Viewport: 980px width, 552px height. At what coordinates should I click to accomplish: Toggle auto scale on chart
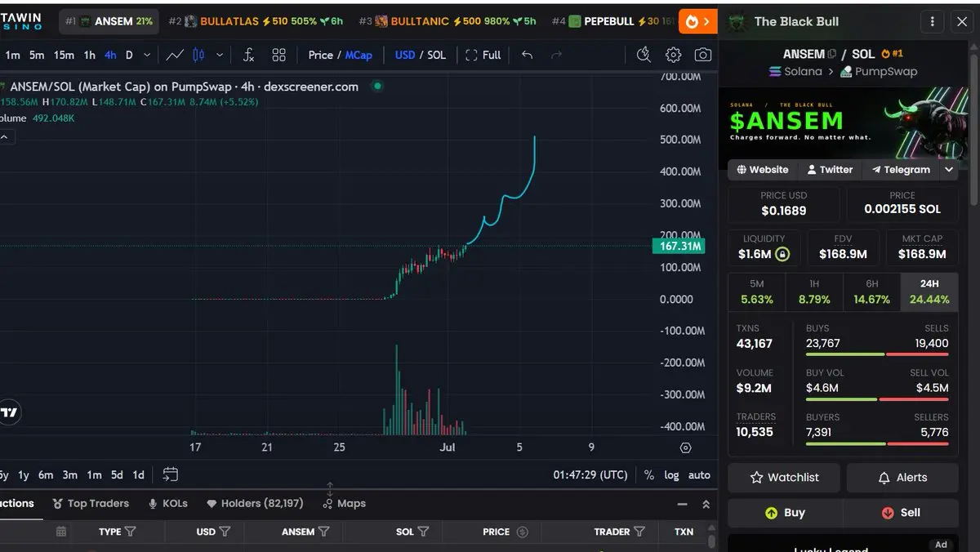tap(699, 474)
